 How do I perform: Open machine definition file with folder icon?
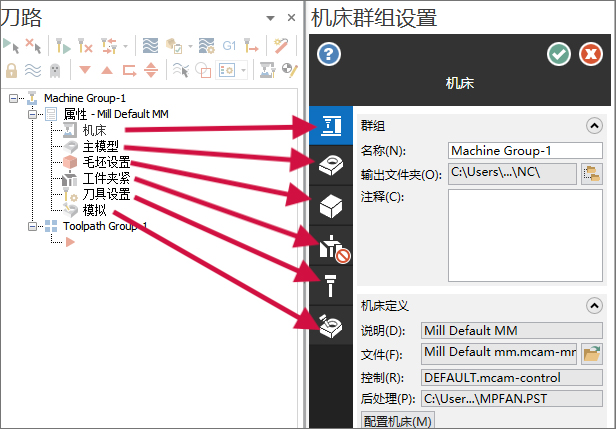[x=592, y=353]
